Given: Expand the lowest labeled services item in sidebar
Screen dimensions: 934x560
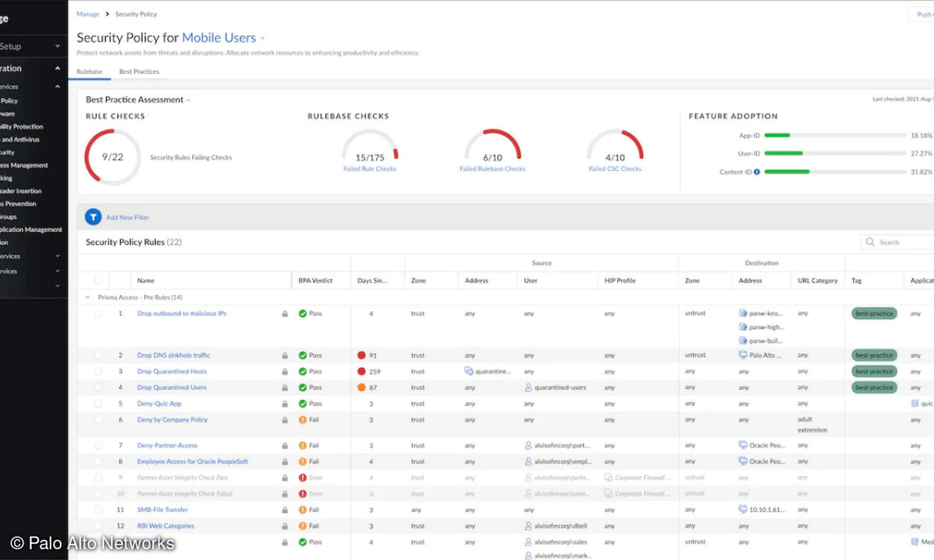Looking at the screenshot, I should point(58,271).
